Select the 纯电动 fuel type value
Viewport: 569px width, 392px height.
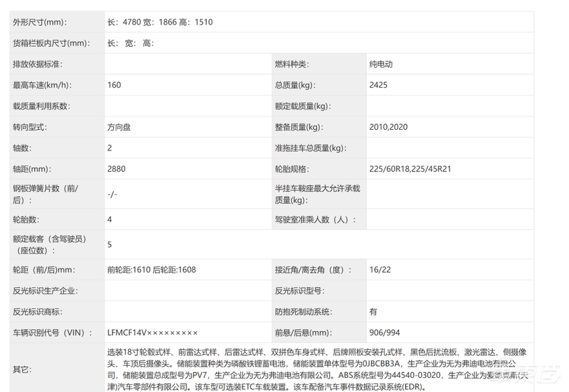[x=380, y=64]
